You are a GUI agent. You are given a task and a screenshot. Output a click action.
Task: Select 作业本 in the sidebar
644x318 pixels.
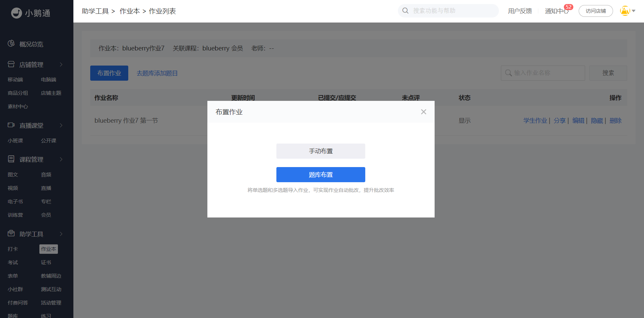click(48, 249)
